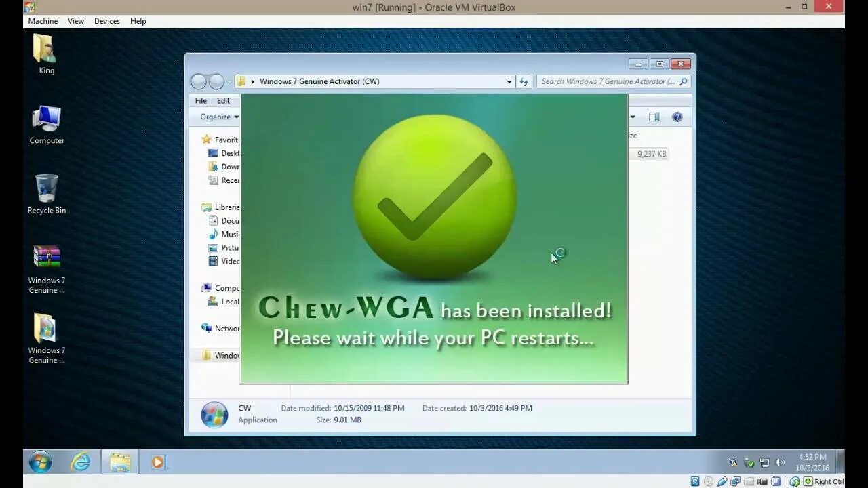Click the VirtualBox USB devices indicator
The height and width of the screenshot is (488, 868).
[722, 481]
